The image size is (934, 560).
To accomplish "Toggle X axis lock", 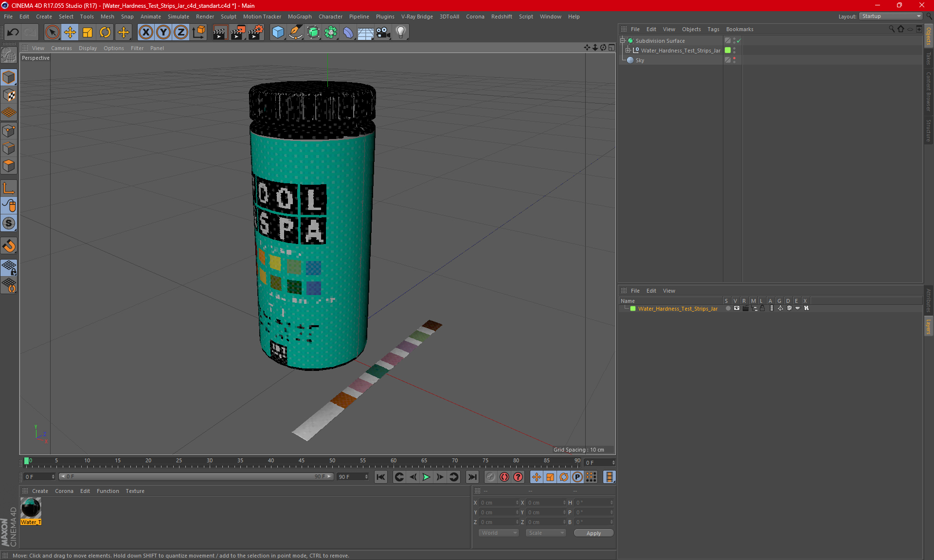I will (145, 33).
